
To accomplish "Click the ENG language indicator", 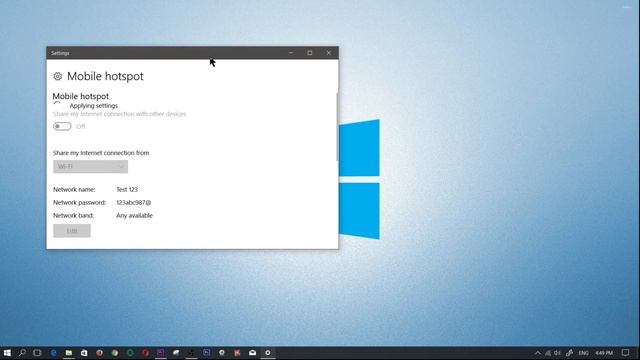I will point(584,353).
